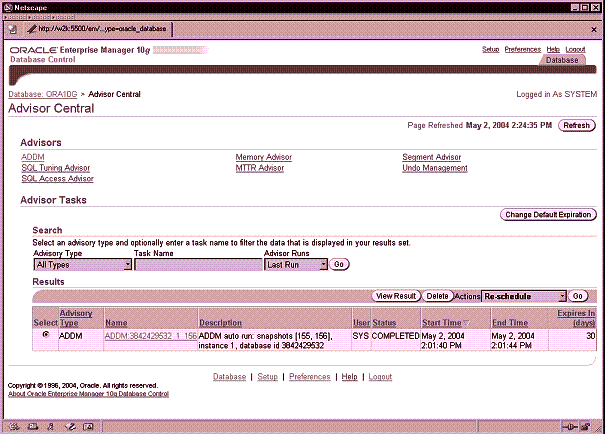Click Go button next to Advisor Runs
The image size is (605, 434).
tap(339, 264)
